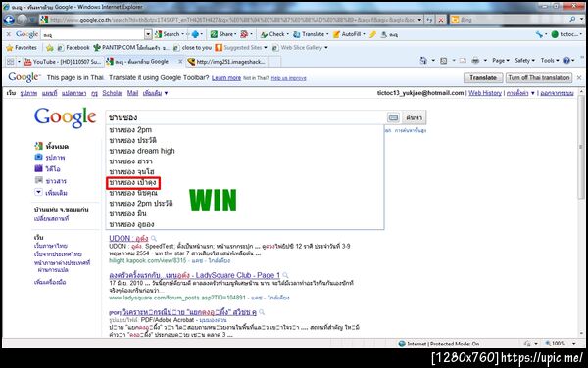This screenshot has width=588, height=368.
Task: Click the Videos icon in left sidebar
Action: tap(38, 168)
